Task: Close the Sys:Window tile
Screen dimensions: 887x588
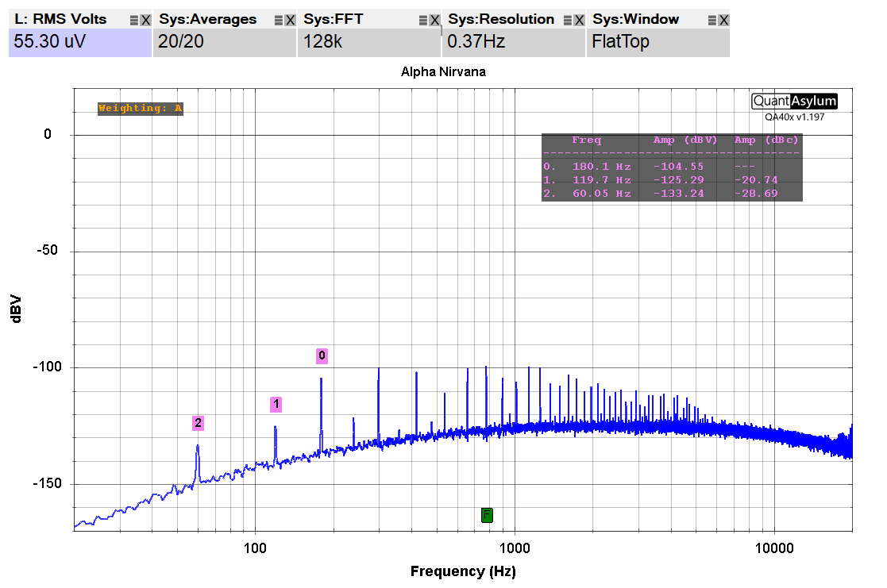Action: (x=724, y=21)
